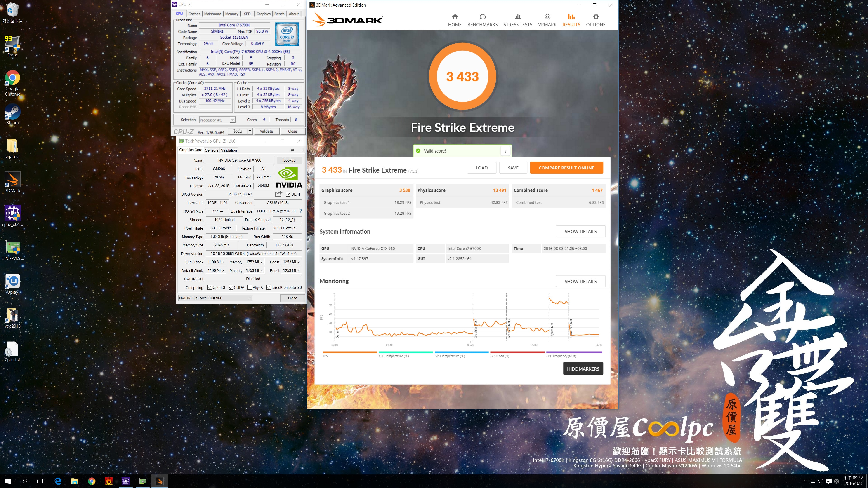The image size is (868, 488).
Task: Toggle the PhysX checkbox in GPU-Z
Action: click(249, 287)
